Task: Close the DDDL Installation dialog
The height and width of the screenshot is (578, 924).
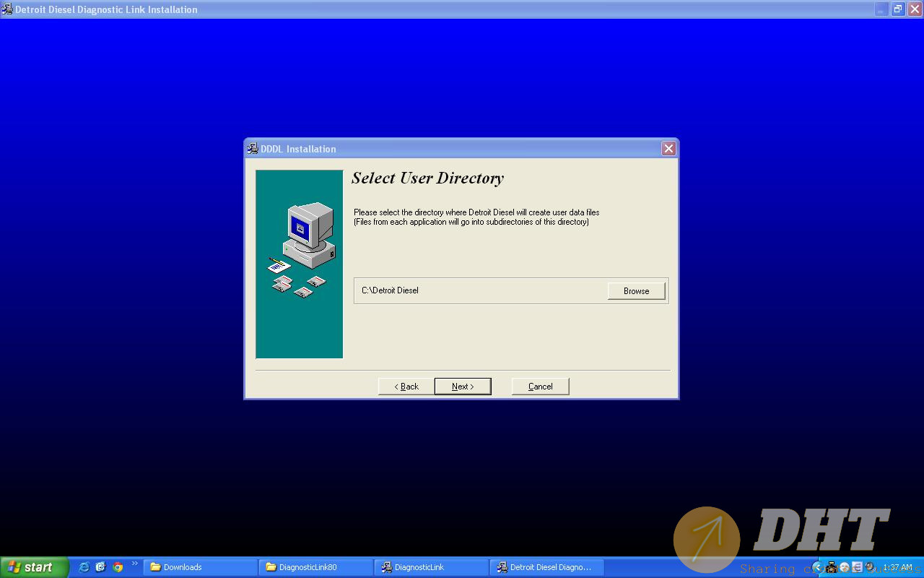Action: tap(668, 149)
